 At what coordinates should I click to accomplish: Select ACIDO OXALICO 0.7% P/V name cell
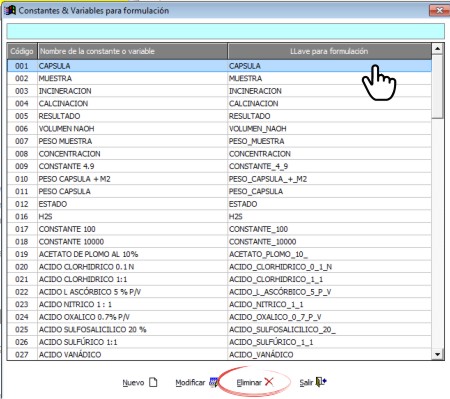(x=132, y=317)
